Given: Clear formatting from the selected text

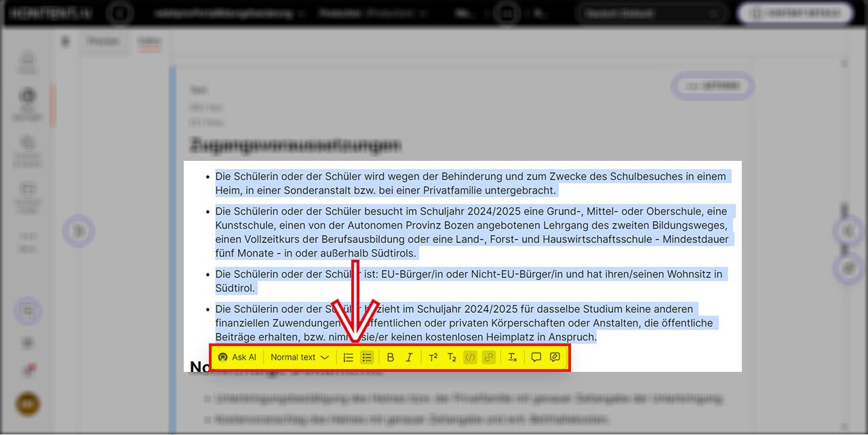Looking at the screenshot, I should [x=513, y=357].
